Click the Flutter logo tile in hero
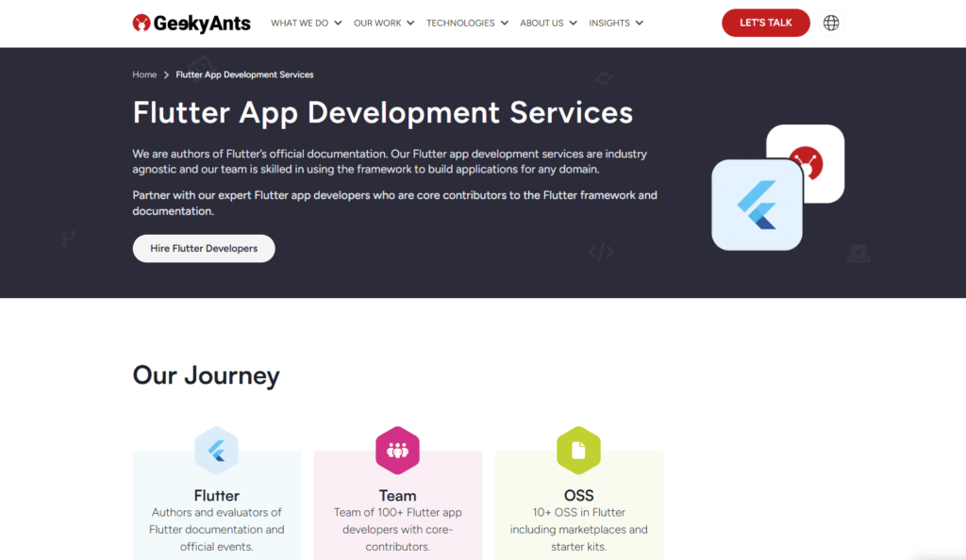 click(757, 205)
